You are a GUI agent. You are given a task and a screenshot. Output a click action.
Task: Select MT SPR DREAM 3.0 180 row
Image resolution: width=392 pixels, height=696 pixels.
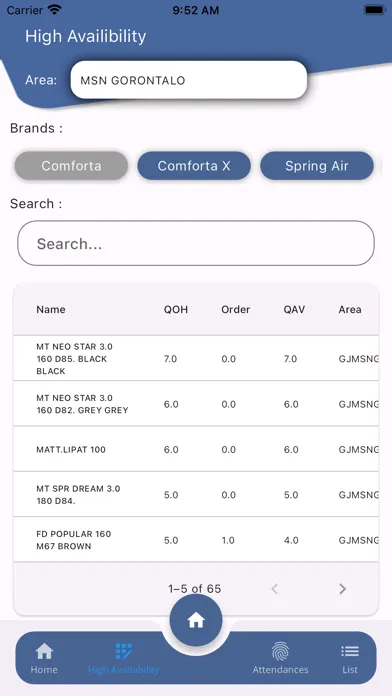pyautogui.click(x=196, y=494)
